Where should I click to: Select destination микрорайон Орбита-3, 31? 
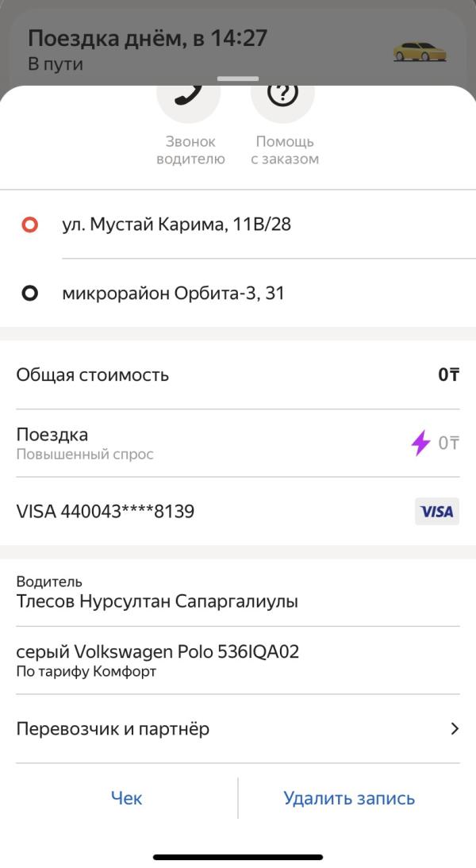tap(173, 294)
